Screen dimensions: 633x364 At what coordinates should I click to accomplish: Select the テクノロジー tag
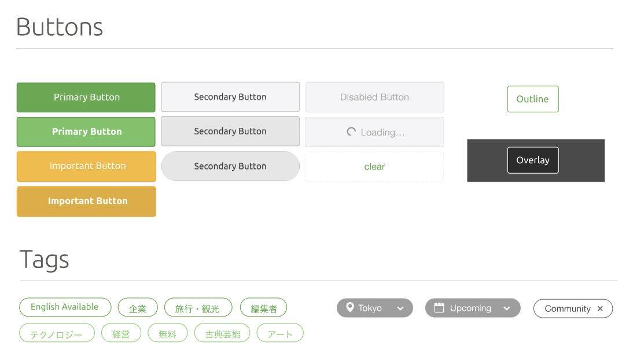tap(57, 333)
